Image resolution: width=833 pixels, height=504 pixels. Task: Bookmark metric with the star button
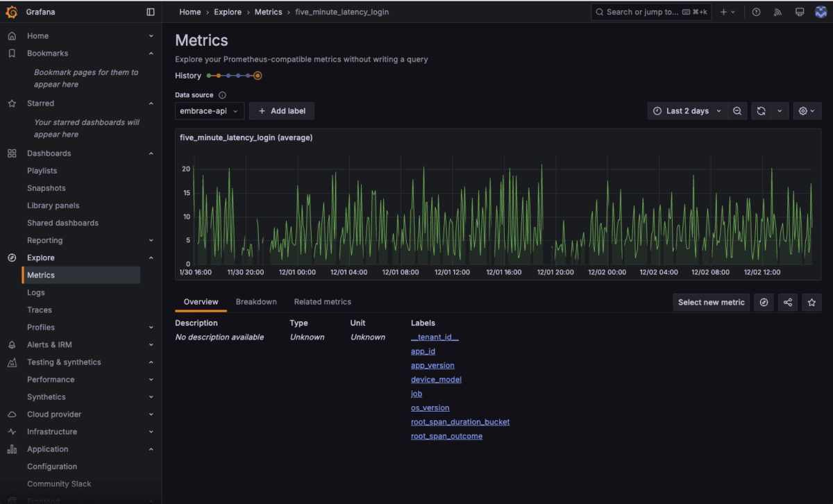[811, 302]
